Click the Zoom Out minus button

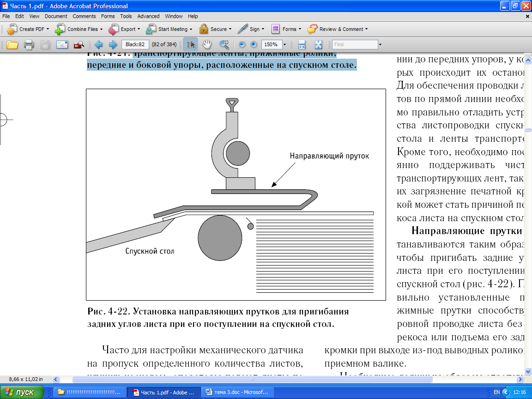tap(242, 44)
